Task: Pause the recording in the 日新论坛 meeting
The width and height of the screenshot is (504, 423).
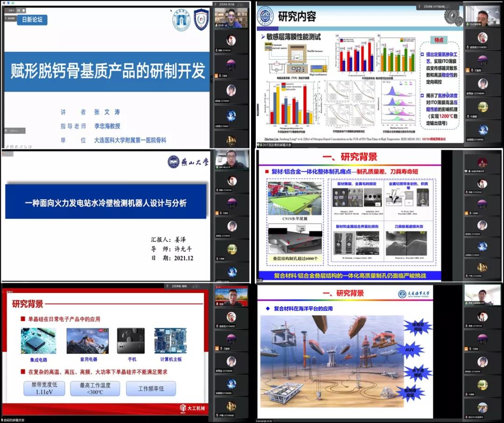Action: pos(18,10)
